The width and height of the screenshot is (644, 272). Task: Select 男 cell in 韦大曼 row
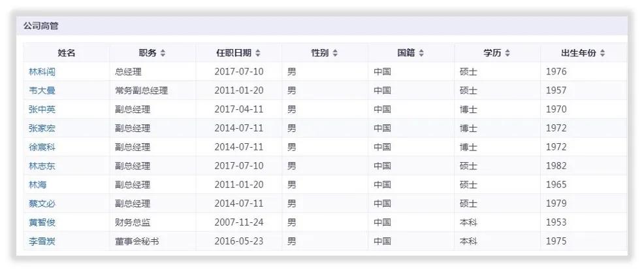pos(325,91)
